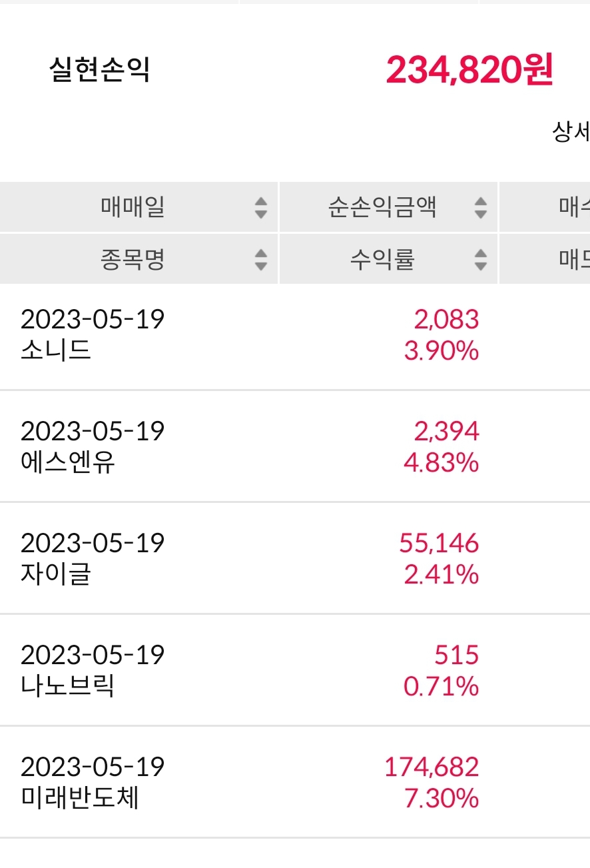This screenshot has width=590, height=868.
Task: Click sort arrows beside 종목명 header
Action: [261, 259]
